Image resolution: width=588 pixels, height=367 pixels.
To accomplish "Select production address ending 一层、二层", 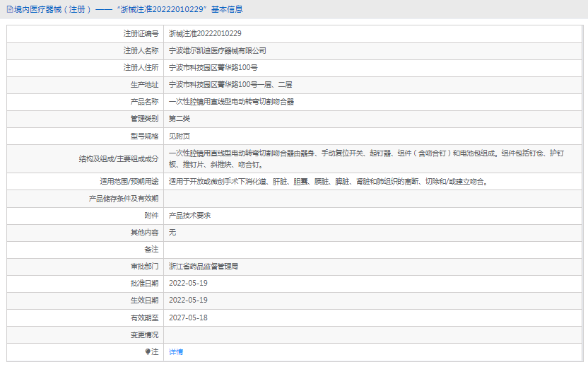I will point(230,85).
